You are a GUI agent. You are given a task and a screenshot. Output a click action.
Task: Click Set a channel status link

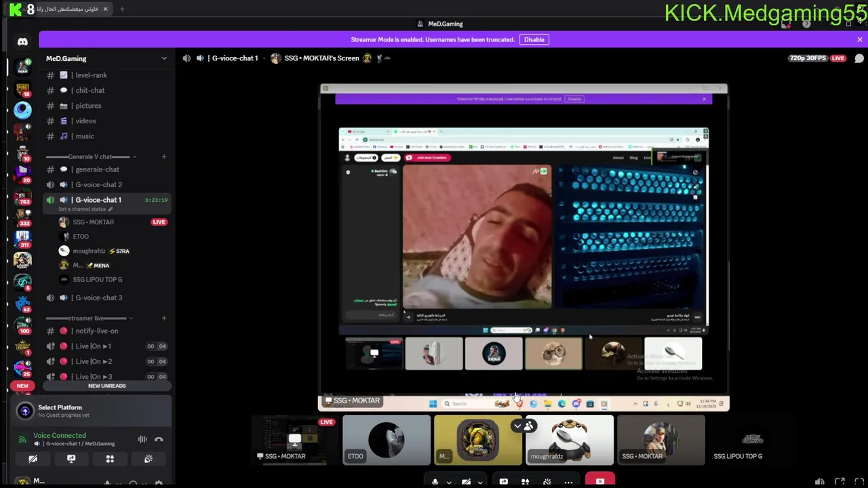point(85,209)
